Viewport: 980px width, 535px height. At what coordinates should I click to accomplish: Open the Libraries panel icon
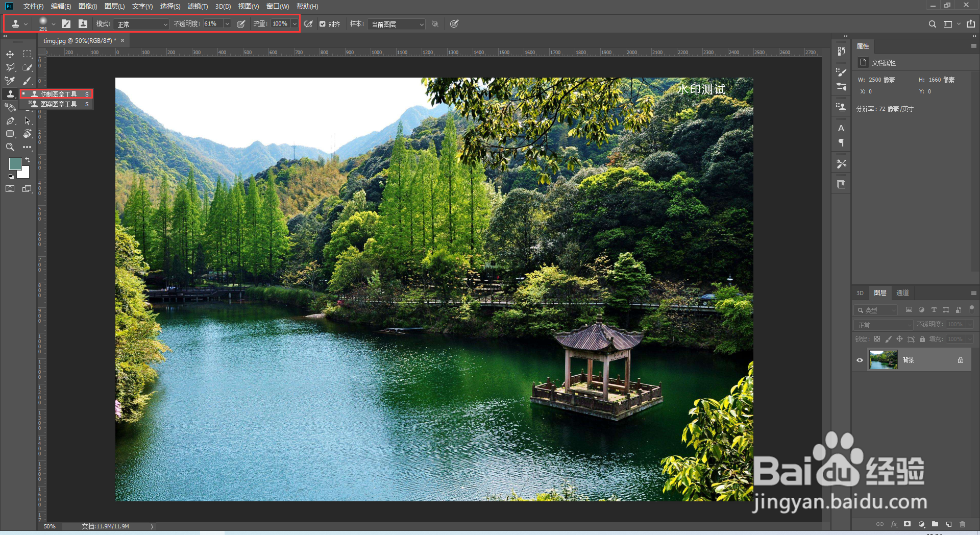(x=841, y=184)
